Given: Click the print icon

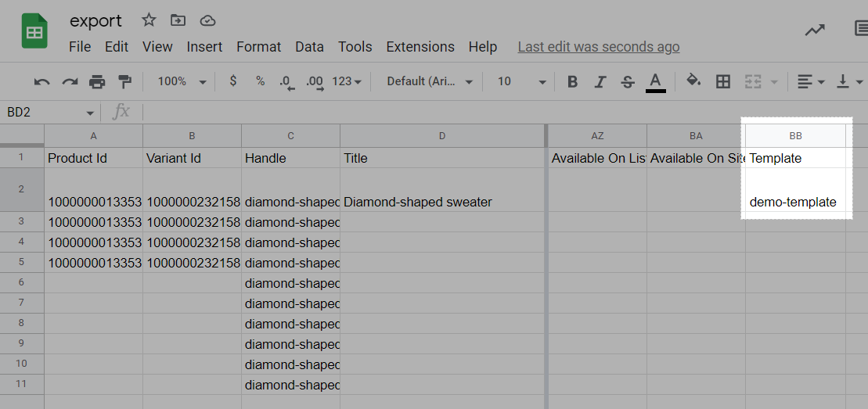Looking at the screenshot, I should (97, 82).
